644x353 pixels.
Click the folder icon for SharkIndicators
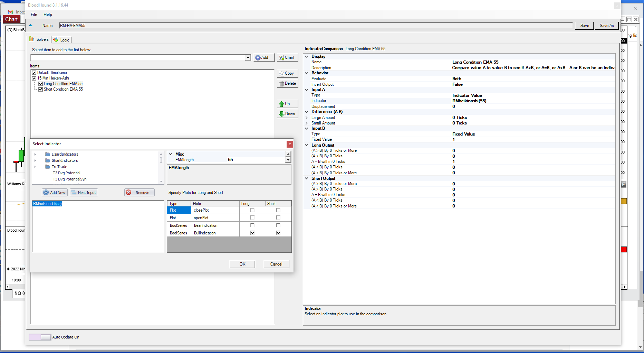pyautogui.click(x=48, y=160)
